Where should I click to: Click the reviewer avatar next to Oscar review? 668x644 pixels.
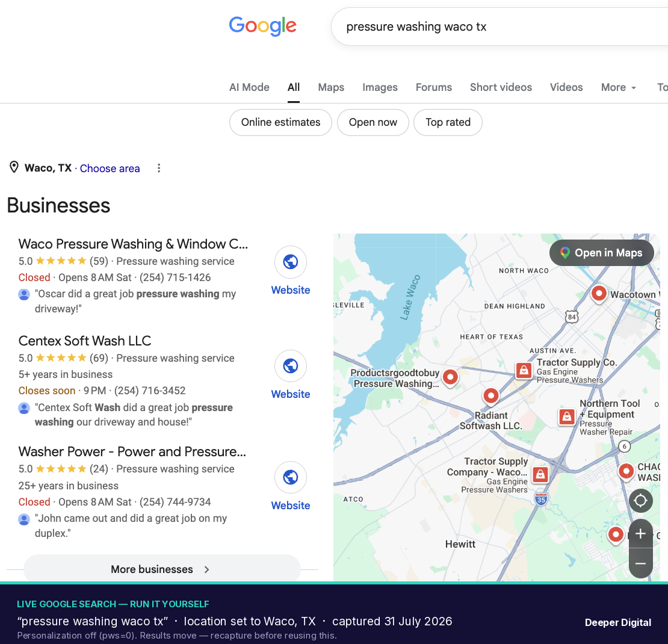tap(24, 294)
